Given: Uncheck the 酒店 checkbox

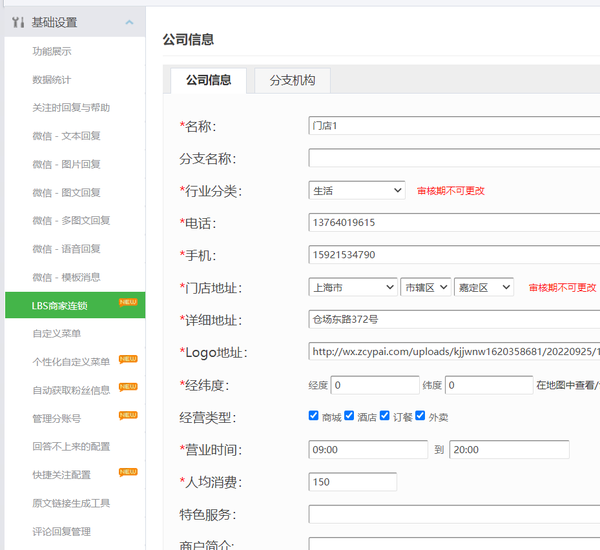Looking at the screenshot, I should point(349,416).
